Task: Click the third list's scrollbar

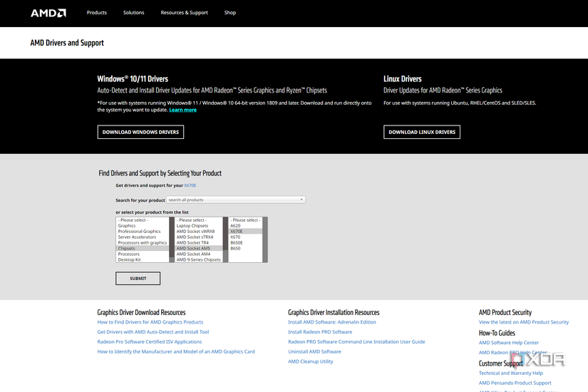Action: pyautogui.click(x=264, y=239)
